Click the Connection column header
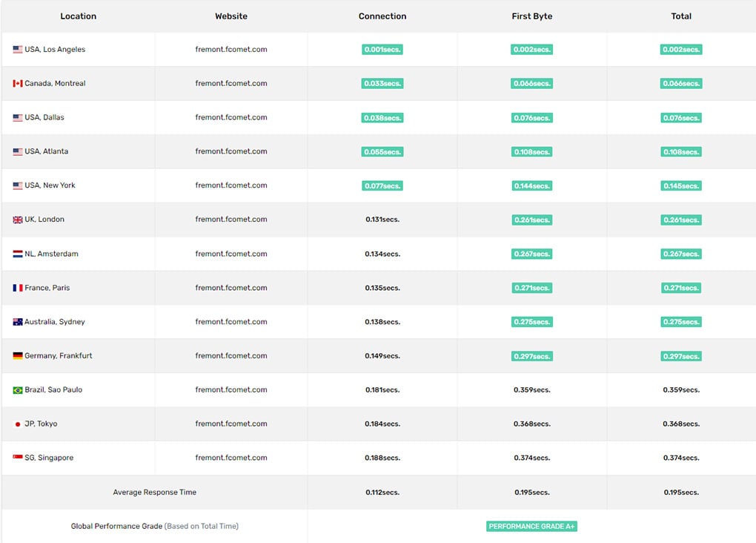The image size is (756, 543). point(382,16)
